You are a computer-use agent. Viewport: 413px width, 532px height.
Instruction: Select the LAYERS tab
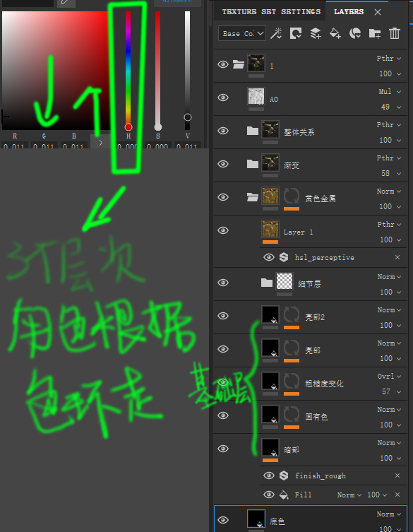click(x=349, y=12)
